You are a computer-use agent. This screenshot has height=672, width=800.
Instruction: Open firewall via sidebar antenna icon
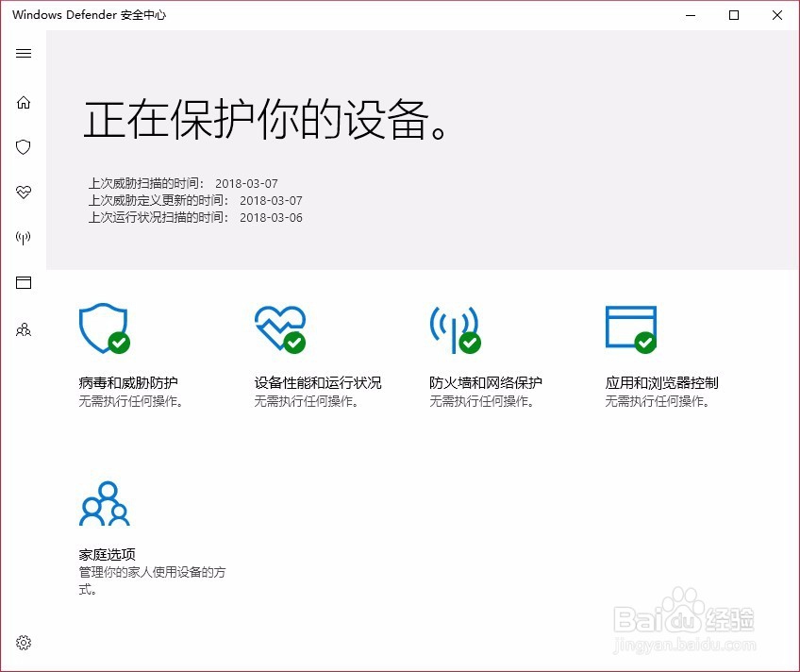click(24, 237)
